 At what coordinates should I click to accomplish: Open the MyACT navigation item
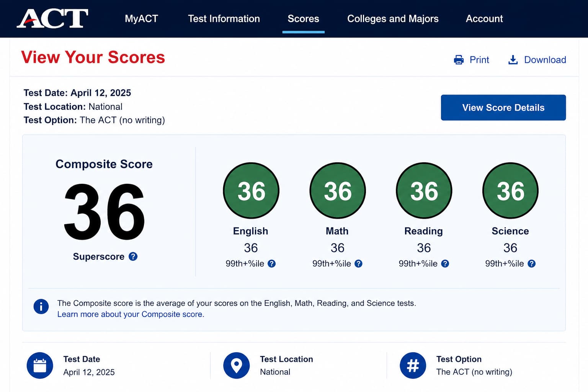[141, 19]
